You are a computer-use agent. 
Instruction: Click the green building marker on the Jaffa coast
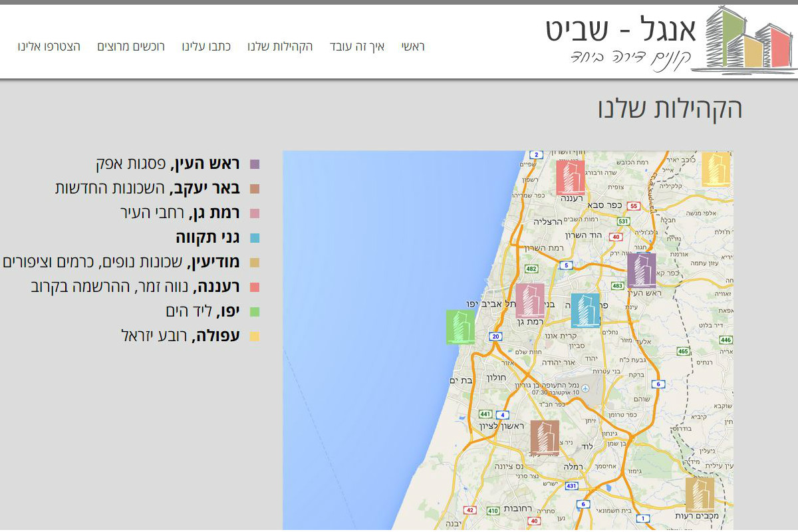tap(460, 327)
